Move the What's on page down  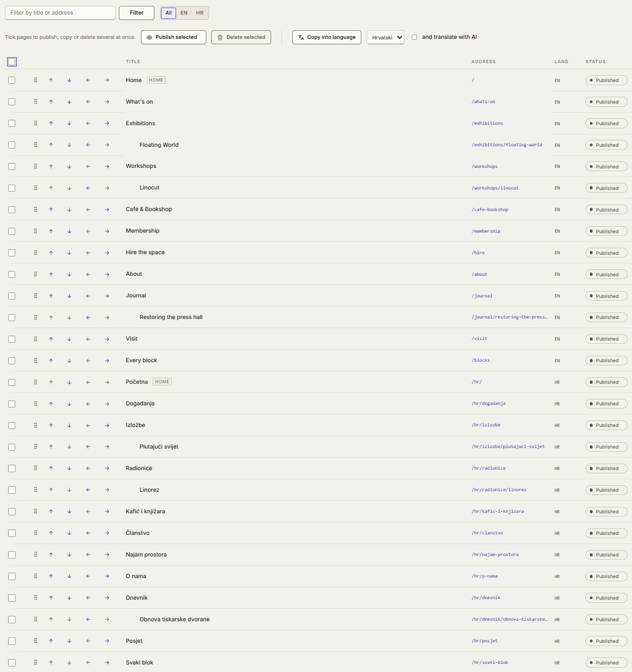click(x=69, y=101)
